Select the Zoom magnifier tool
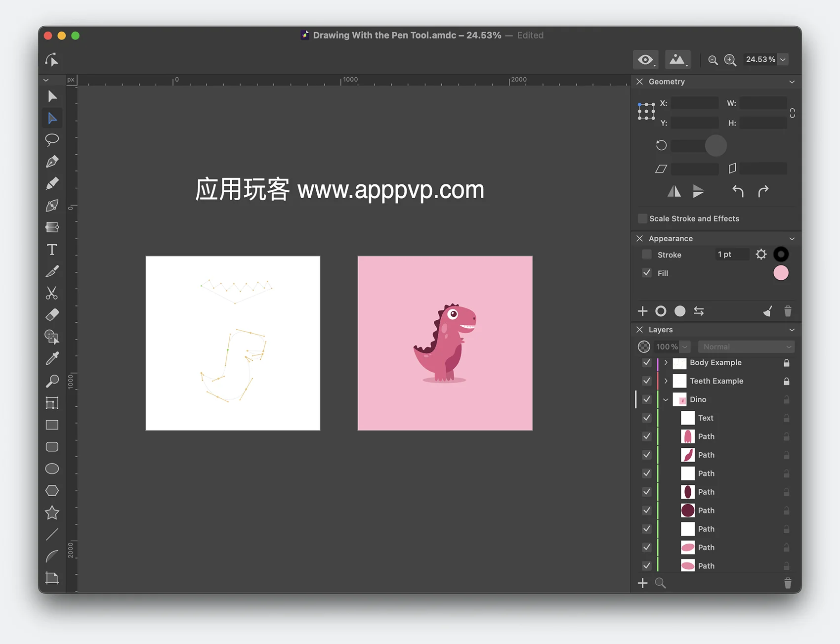This screenshot has width=840, height=644. pyautogui.click(x=52, y=381)
